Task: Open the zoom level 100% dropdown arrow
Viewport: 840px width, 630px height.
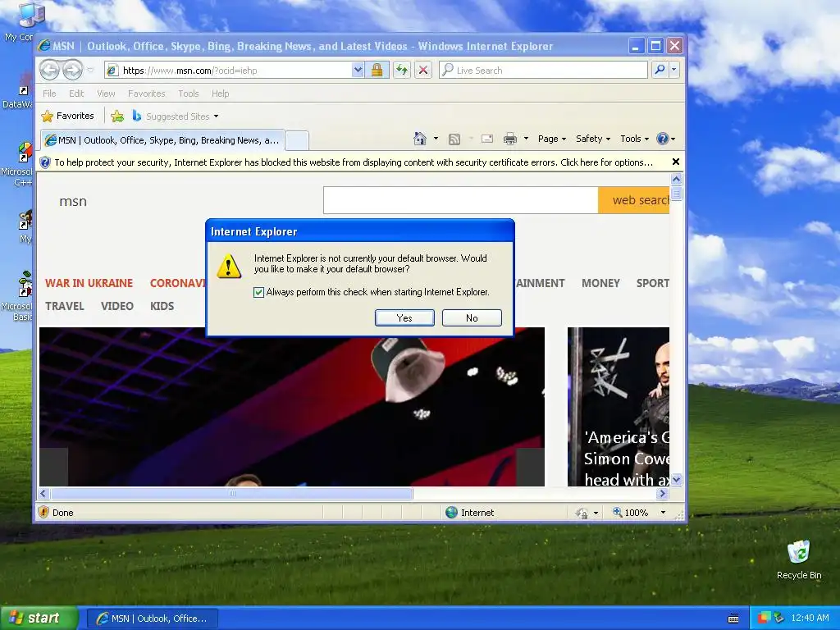Action: tap(663, 513)
